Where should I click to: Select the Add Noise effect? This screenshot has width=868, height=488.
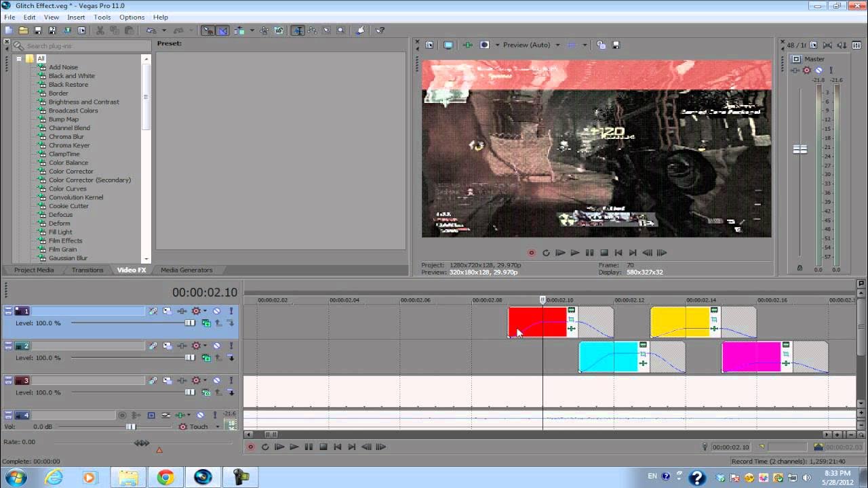tap(63, 67)
